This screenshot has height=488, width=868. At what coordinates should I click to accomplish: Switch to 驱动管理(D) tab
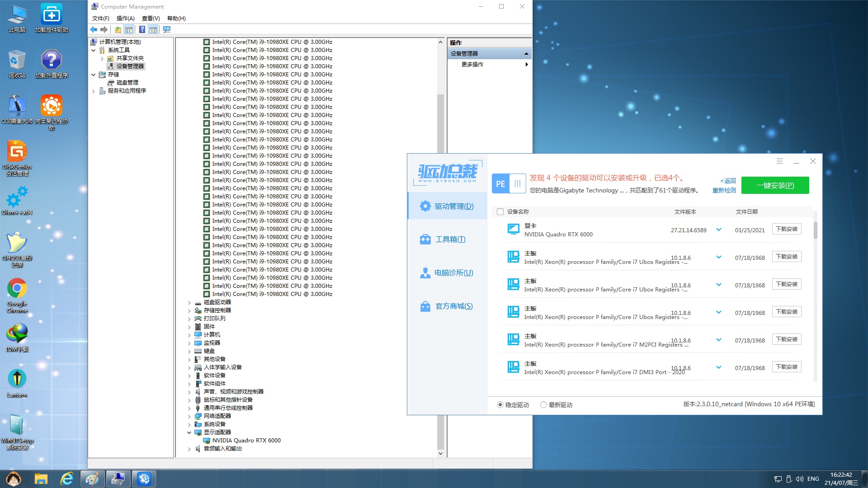pos(447,206)
